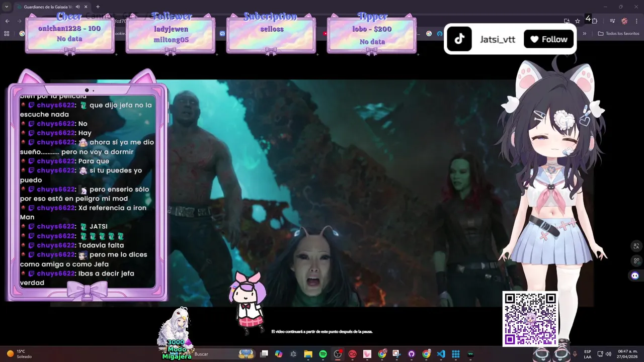Open a new browser tab with plus button

click(98, 7)
